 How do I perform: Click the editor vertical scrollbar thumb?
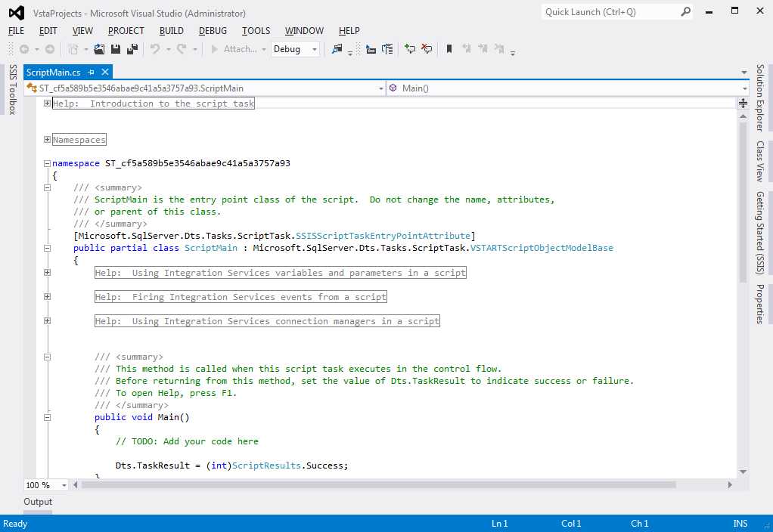click(743, 203)
